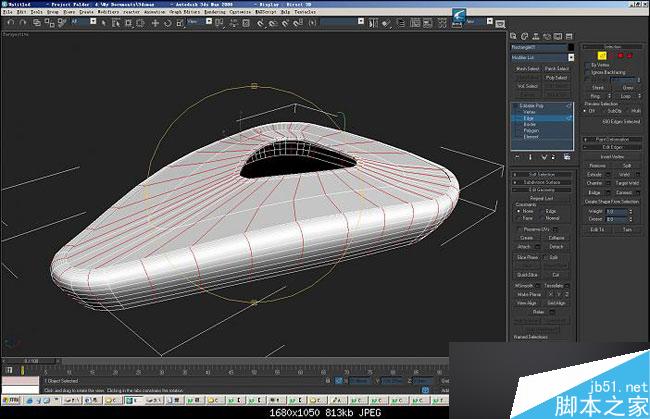Open the Align tool in toolbar
The image size is (650, 419).
[x=386, y=23]
